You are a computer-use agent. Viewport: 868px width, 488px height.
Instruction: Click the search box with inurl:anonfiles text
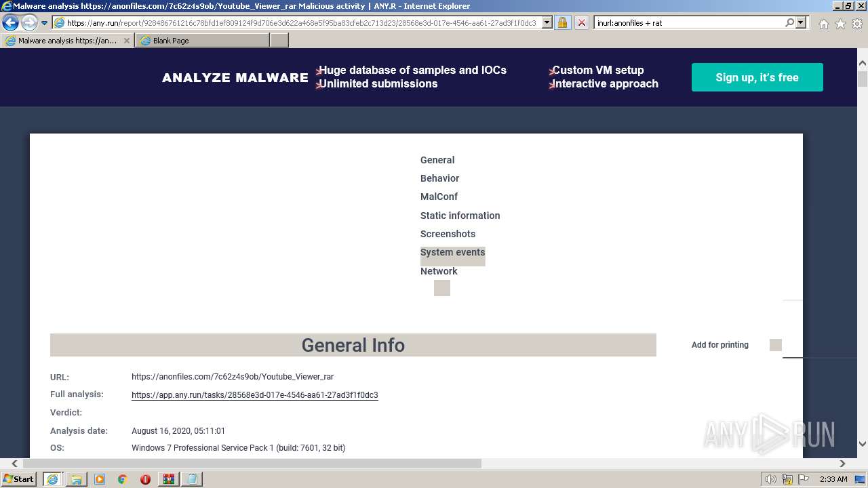point(688,23)
